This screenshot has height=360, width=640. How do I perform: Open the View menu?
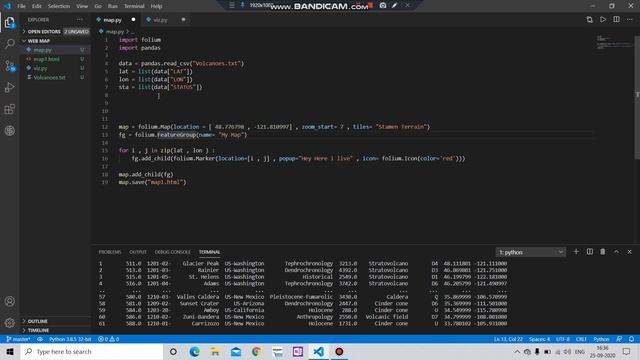(82, 6)
